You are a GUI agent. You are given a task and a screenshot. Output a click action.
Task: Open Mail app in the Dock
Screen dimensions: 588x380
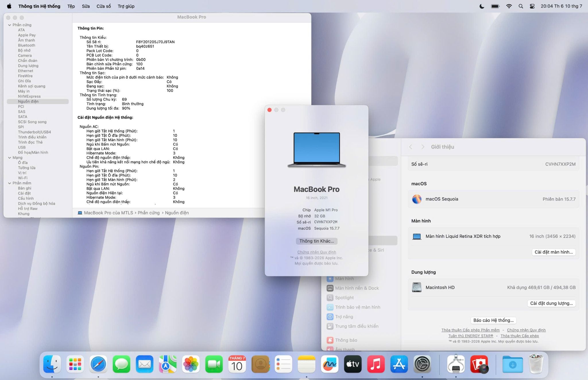(144, 364)
